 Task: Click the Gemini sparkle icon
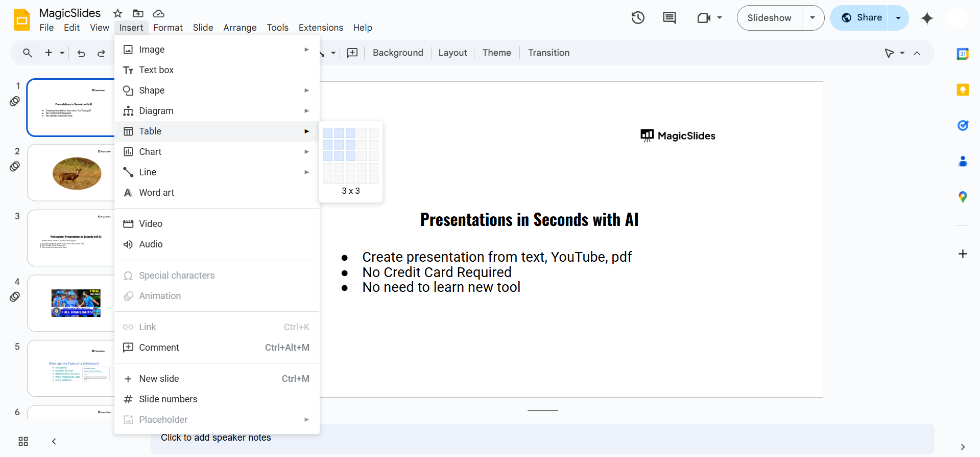(927, 18)
